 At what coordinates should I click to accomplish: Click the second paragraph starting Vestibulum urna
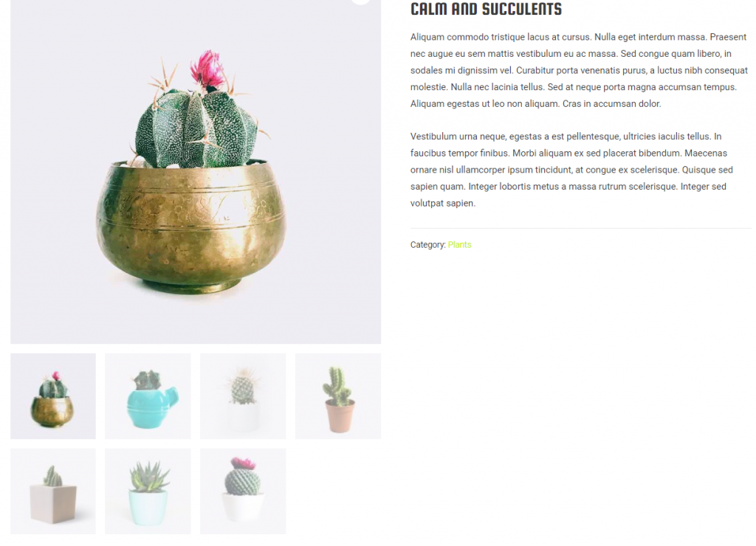[x=571, y=170]
